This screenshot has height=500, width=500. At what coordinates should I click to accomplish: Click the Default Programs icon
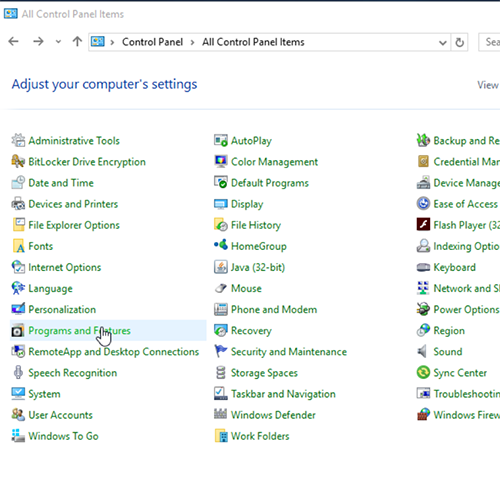pos(221,183)
